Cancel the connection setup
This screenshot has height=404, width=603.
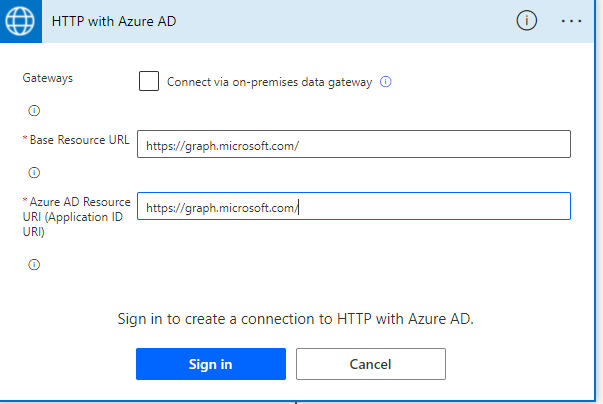point(370,364)
